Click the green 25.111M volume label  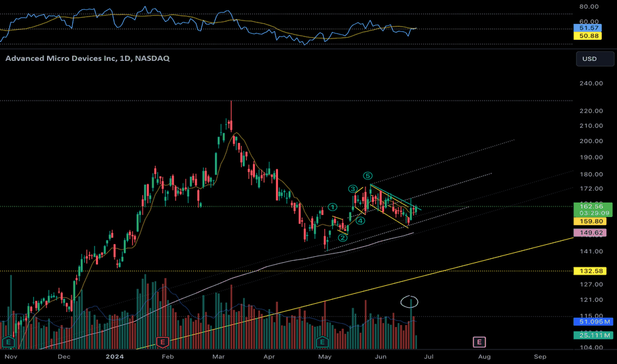pyautogui.click(x=593, y=336)
